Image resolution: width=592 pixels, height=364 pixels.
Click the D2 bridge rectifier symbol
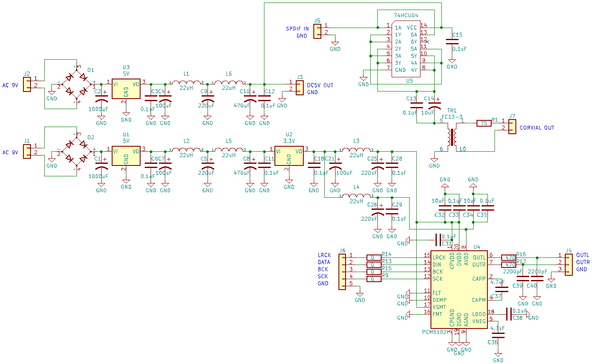coord(77,151)
